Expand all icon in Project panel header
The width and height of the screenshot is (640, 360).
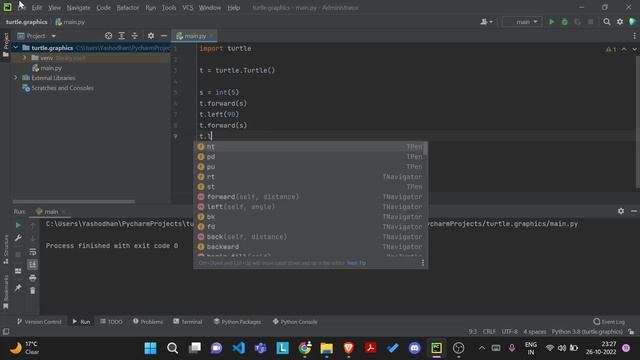point(122,36)
